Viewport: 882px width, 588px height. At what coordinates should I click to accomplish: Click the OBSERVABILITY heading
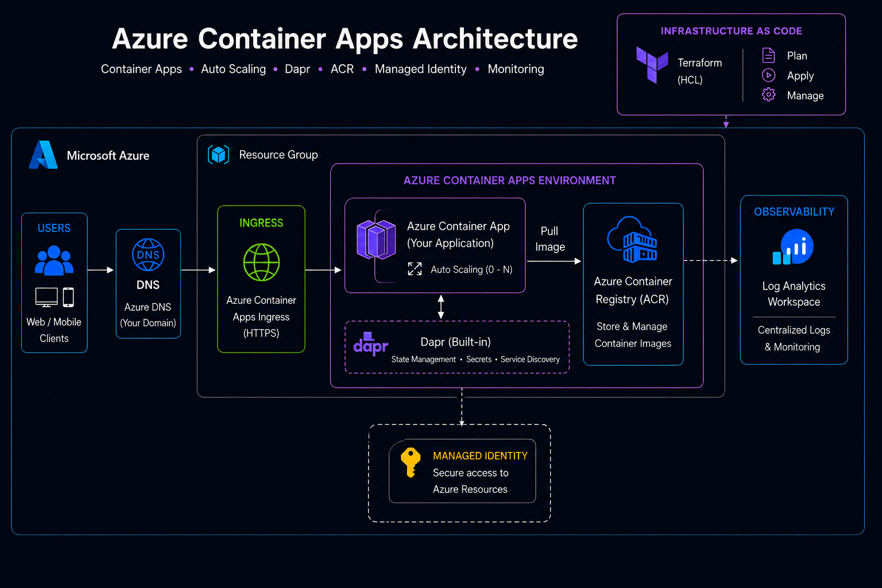[794, 212]
